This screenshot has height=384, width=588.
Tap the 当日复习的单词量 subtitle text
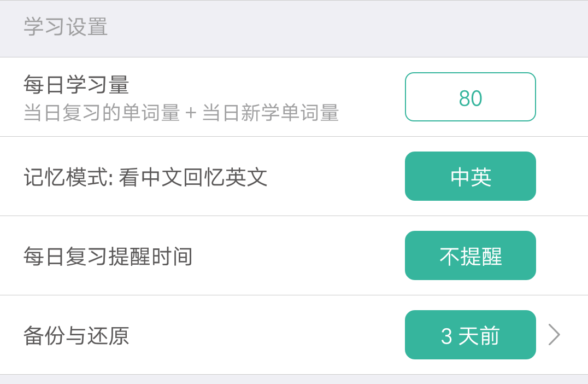[x=102, y=113]
